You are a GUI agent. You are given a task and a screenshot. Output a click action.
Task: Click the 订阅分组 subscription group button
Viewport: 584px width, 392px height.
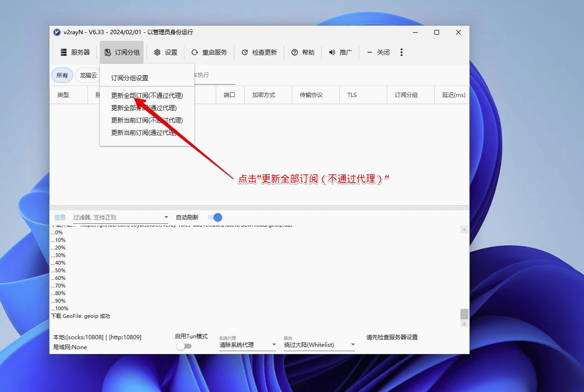tap(122, 52)
